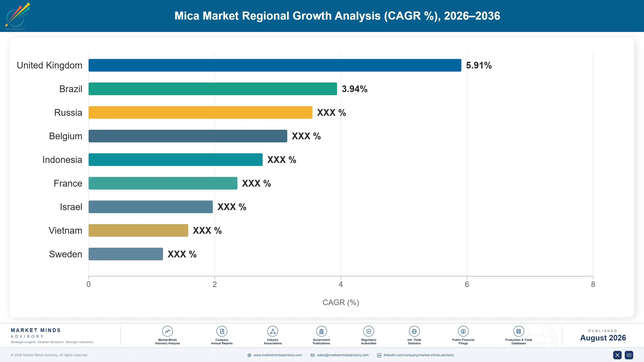Click the chart title heading text

[x=337, y=16]
